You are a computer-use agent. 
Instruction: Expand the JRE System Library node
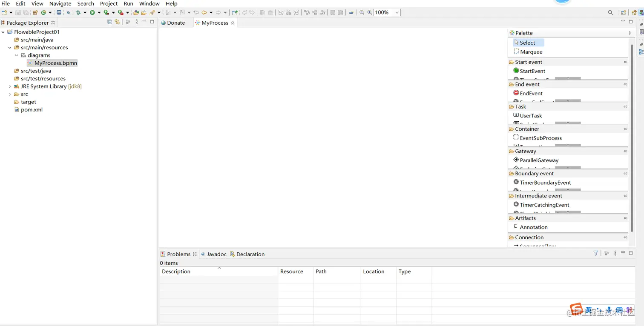point(10,86)
